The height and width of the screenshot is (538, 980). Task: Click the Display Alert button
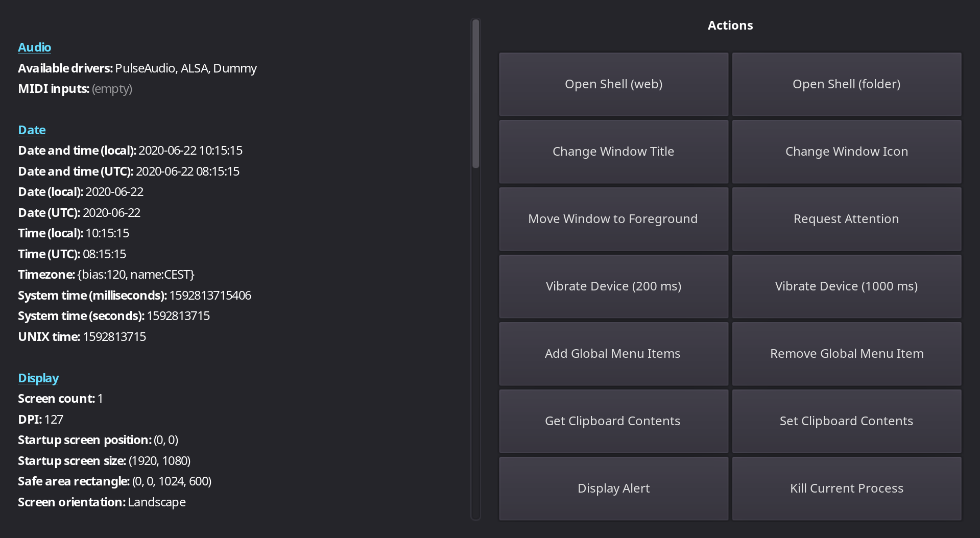click(613, 488)
